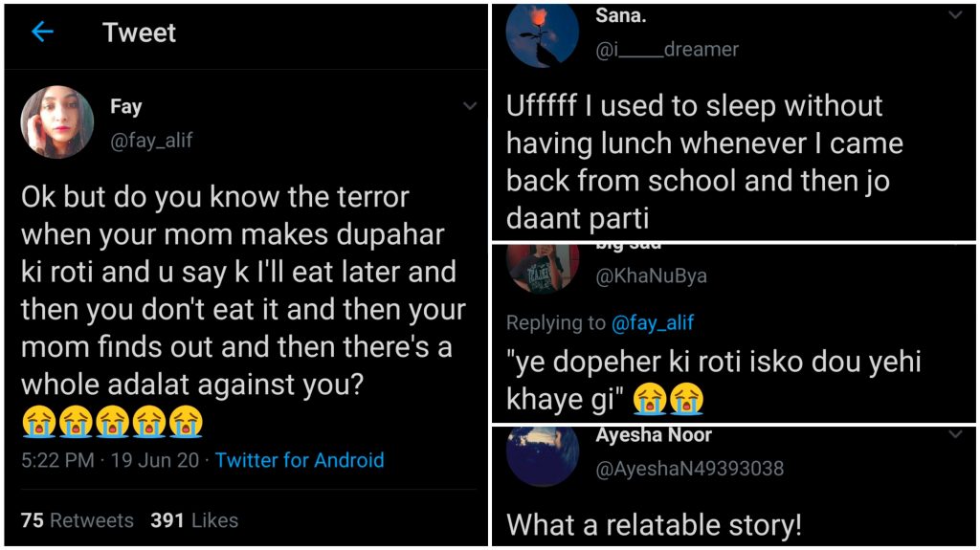Click the display name Fay
Image resolution: width=980 pixels, height=550 pixels.
tap(126, 107)
